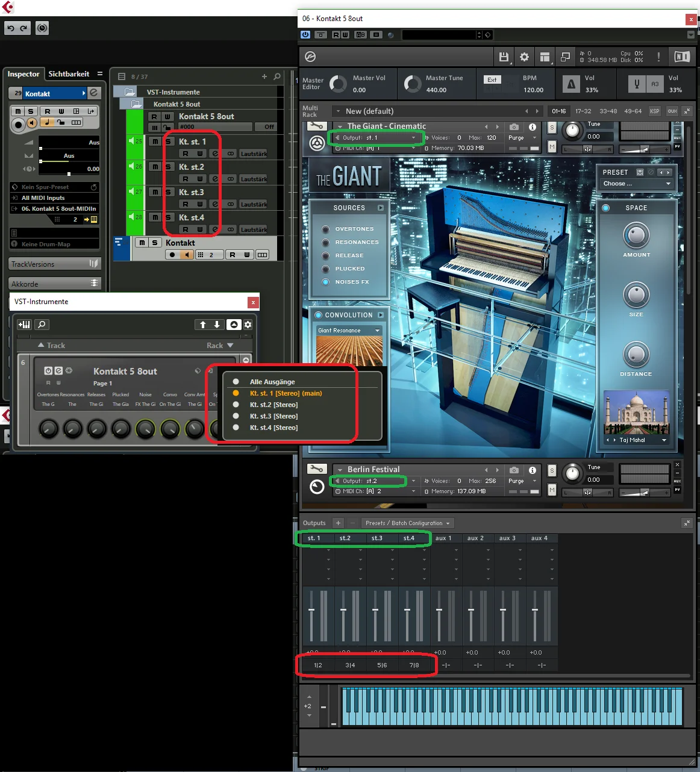Image resolution: width=700 pixels, height=772 pixels.
Task: Click the Off button on Kontakt 5 8out track
Action: coord(269,127)
